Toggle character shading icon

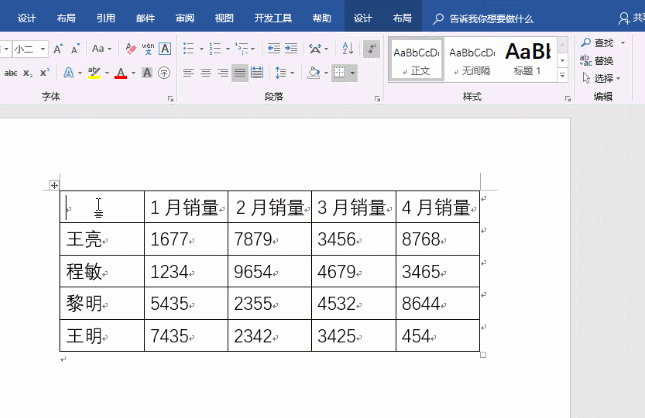click(147, 73)
